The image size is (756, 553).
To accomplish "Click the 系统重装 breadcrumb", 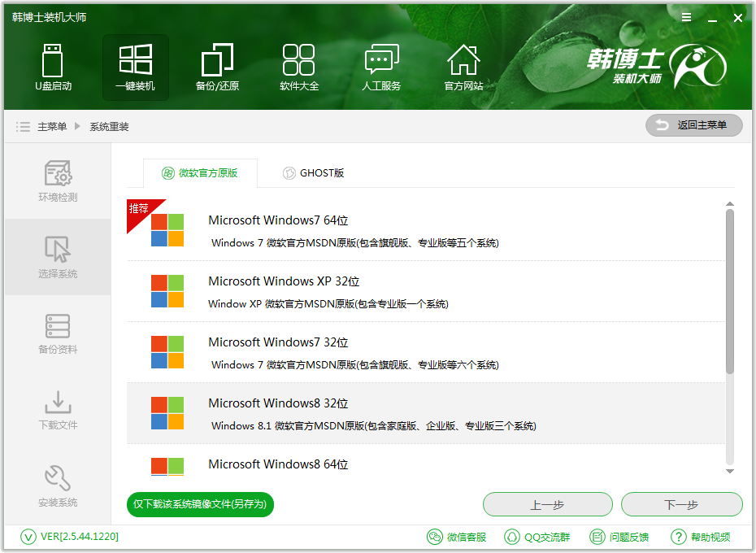I will tap(109, 127).
